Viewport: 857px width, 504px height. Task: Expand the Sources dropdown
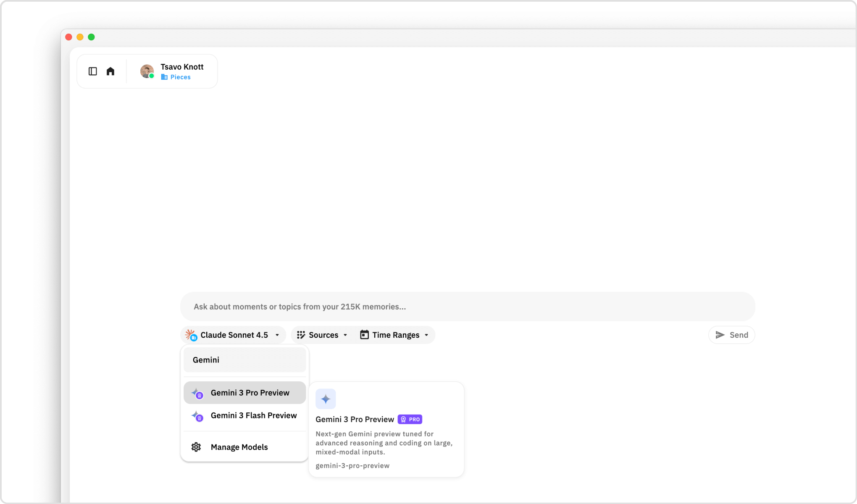323,335
